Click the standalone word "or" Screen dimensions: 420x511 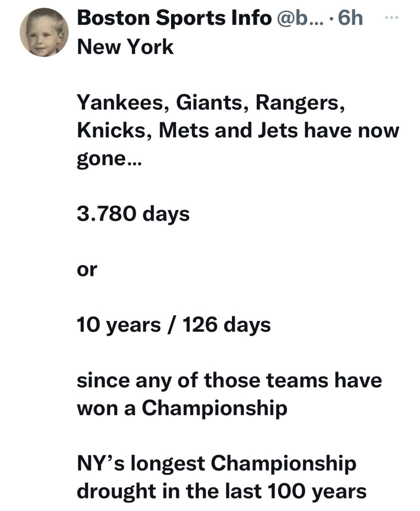coord(87,270)
